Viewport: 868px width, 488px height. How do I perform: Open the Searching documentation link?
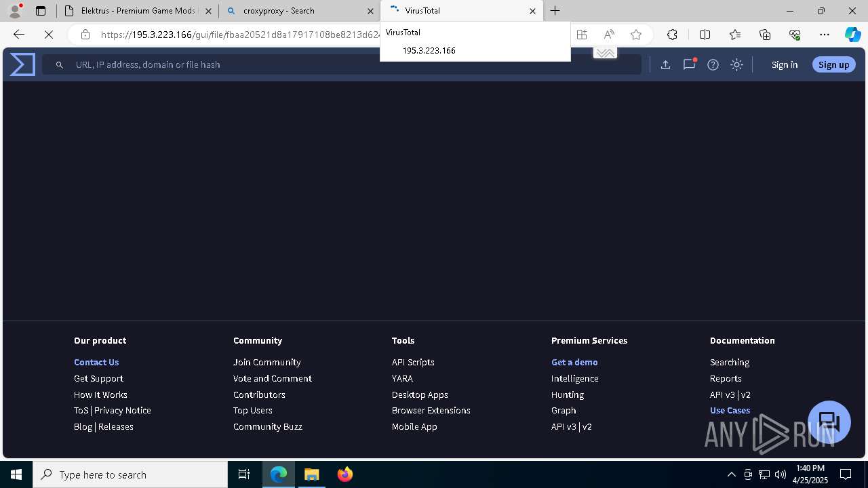pos(730,362)
